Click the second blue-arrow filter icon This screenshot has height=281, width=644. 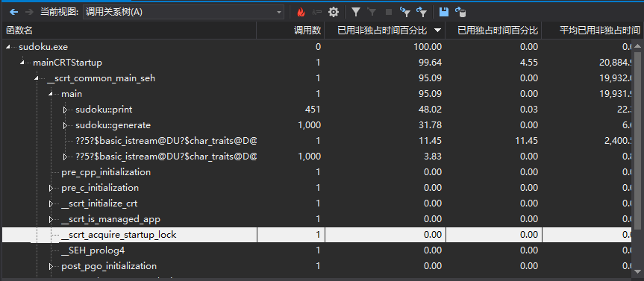(x=422, y=12)
